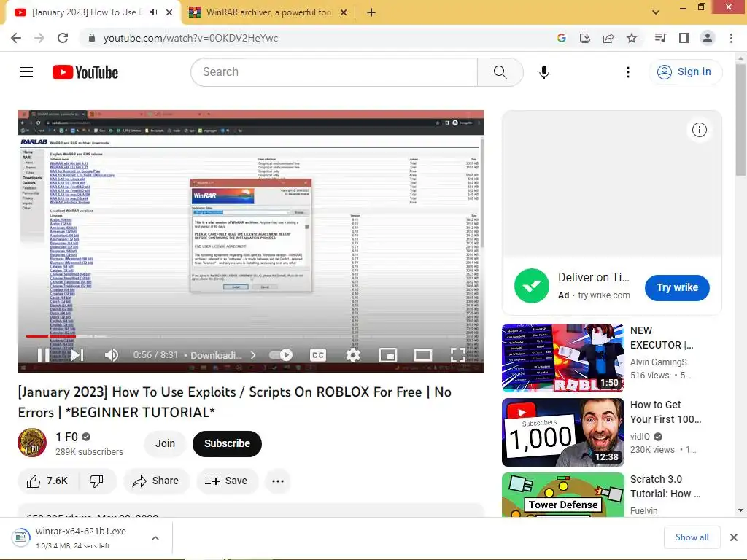This screenshot has width=747, height=560.
Task: Open Tower Defense Scratch thumbnail
Action: [562, 494]
